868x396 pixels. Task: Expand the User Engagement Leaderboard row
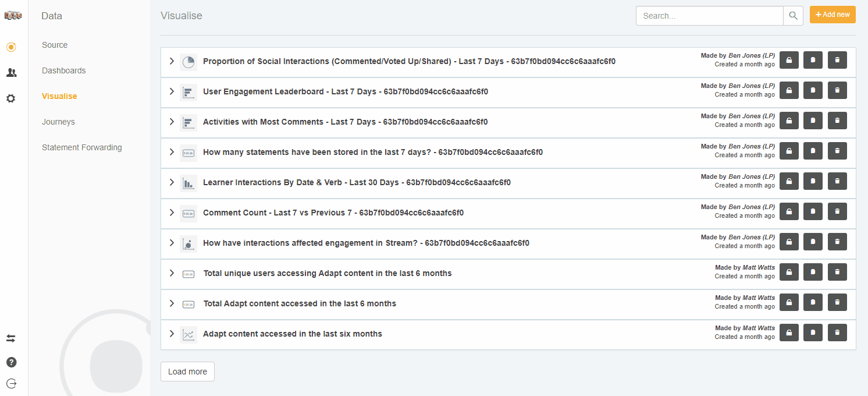point(172,91)
